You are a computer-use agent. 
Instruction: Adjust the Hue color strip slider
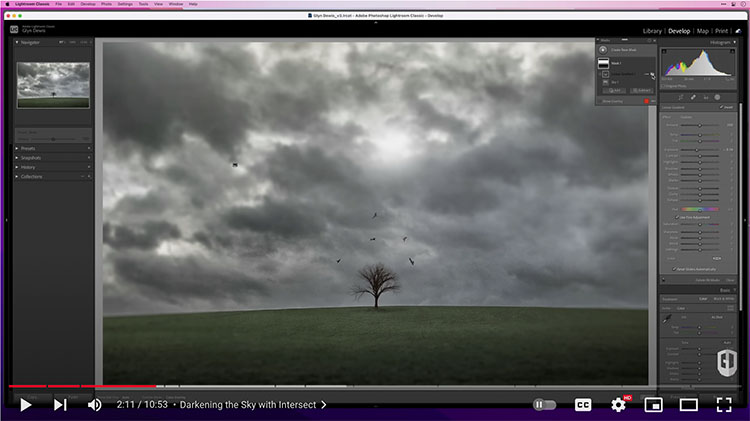pos(700,209)
